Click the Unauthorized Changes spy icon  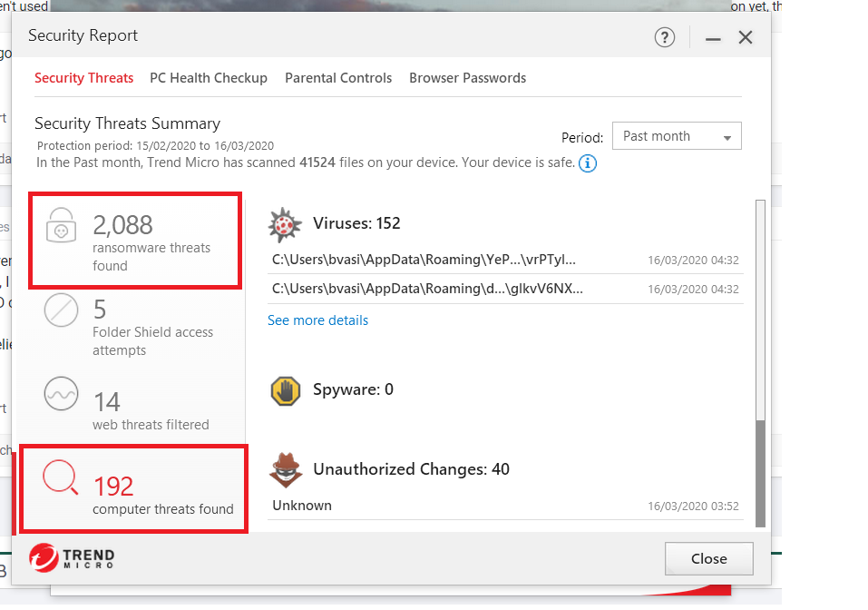click(x=285, y=470)
